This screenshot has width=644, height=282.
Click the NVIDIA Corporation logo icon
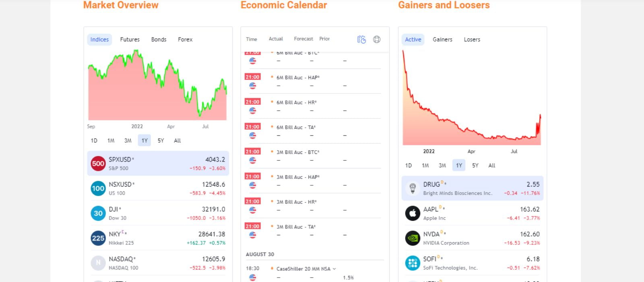[412, 238]
